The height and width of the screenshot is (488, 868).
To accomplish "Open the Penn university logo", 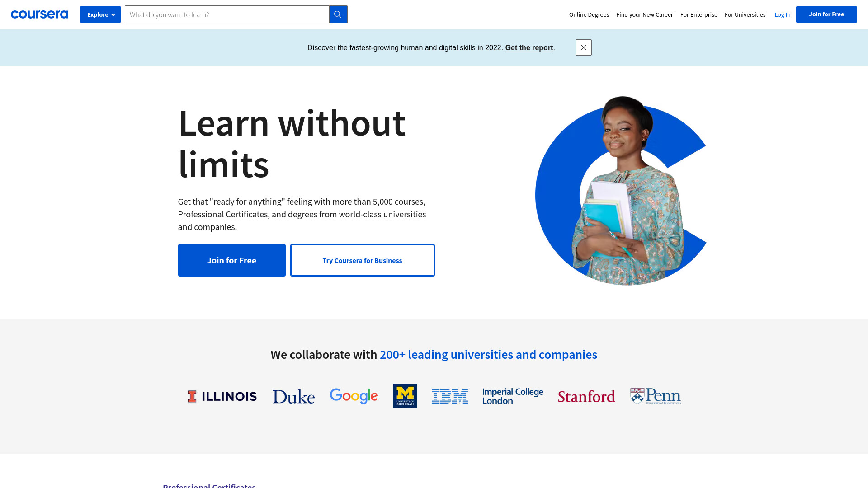I will click(x=656, y=396).
